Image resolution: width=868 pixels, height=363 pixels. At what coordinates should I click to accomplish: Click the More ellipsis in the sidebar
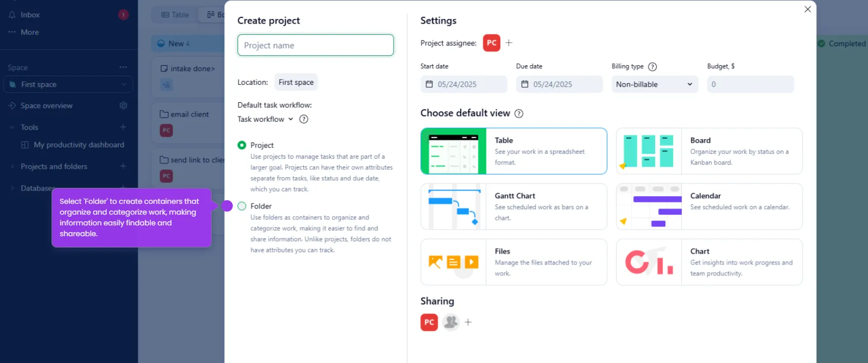coord(12,32)
